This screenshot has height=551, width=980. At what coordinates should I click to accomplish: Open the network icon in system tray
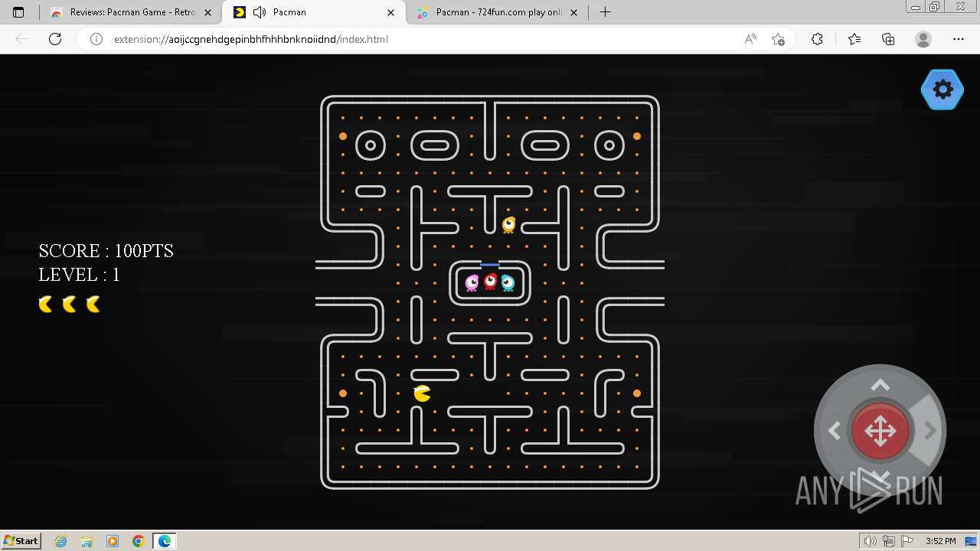(889, 541)
